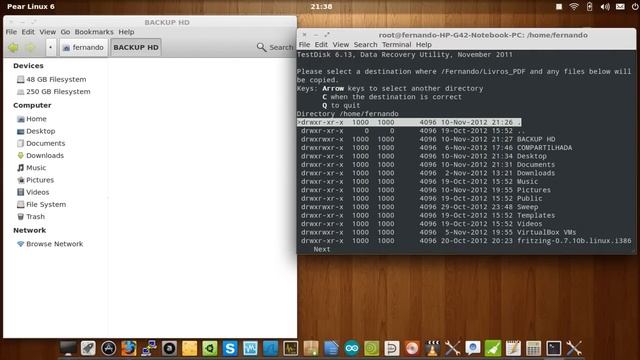Open the file manager File menu
The image size is (640, 360).
point(11,32)
